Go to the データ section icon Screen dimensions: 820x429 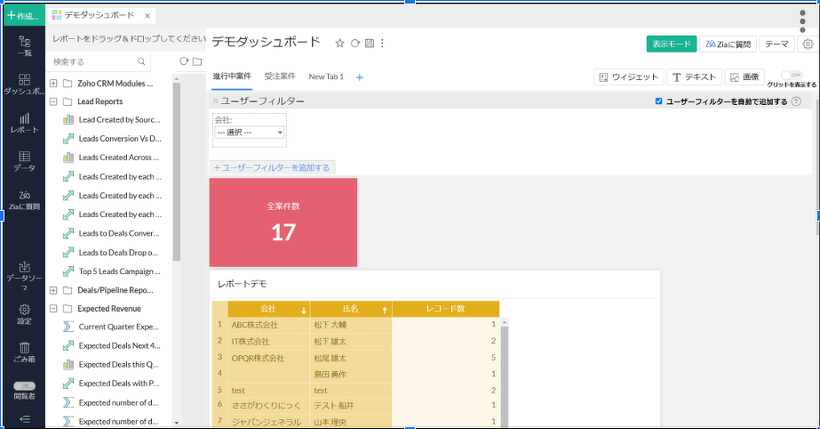point(23,161)
